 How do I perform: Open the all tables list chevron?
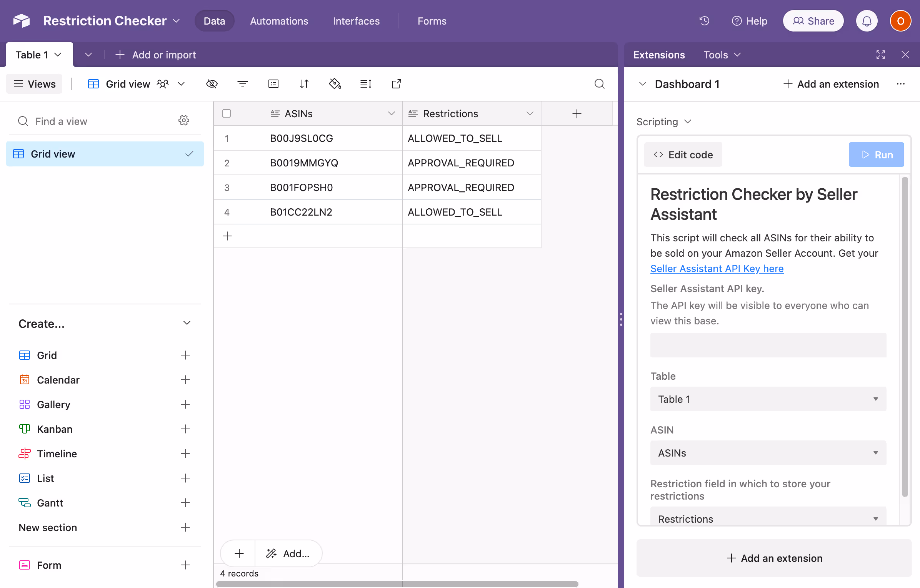click(88, 55)
